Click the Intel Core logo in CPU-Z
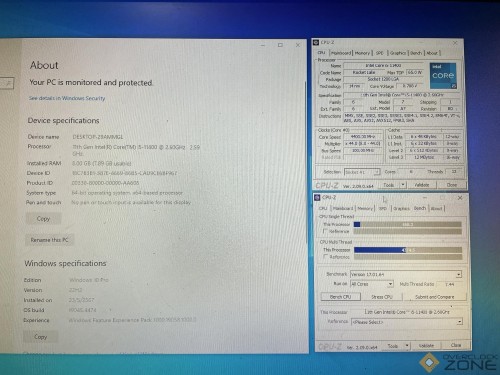The image size is (500, 375). tap(443, 76)
